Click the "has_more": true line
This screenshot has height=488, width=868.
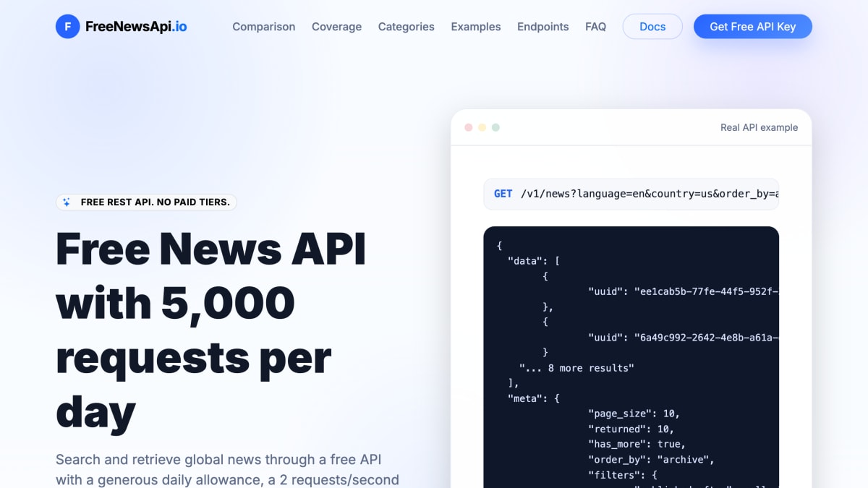pyautogui.click(x=637, y=444)
